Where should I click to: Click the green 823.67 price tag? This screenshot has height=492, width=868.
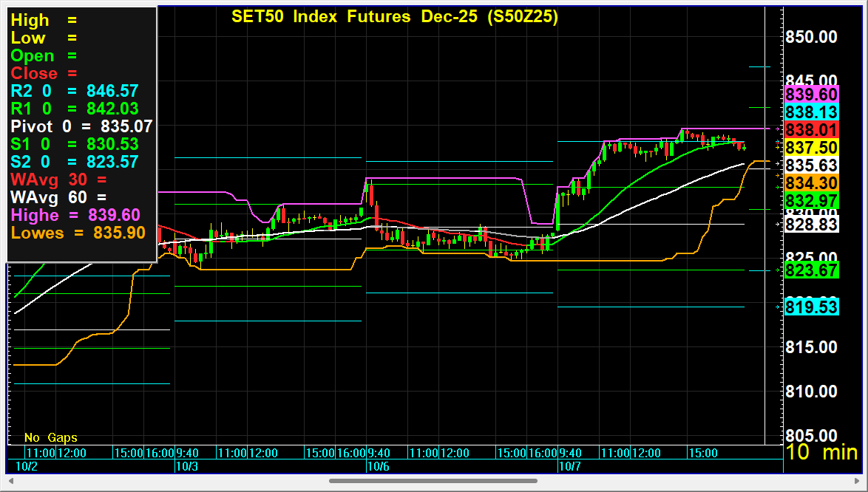tap(811, 271)
